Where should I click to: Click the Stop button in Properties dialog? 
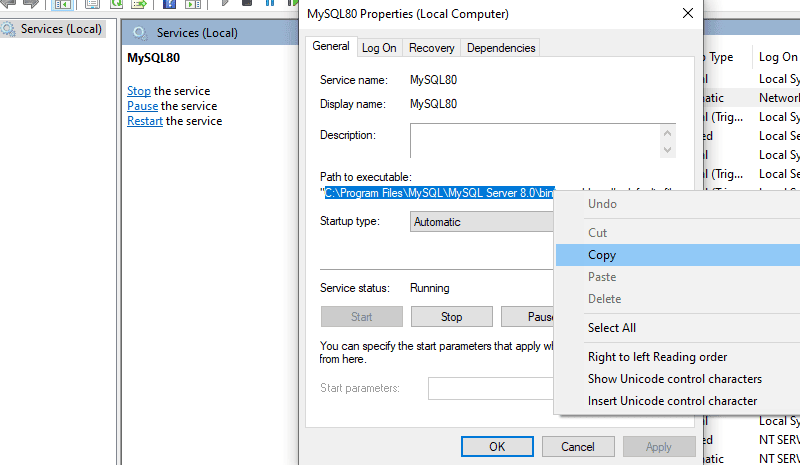pos(452,316)
